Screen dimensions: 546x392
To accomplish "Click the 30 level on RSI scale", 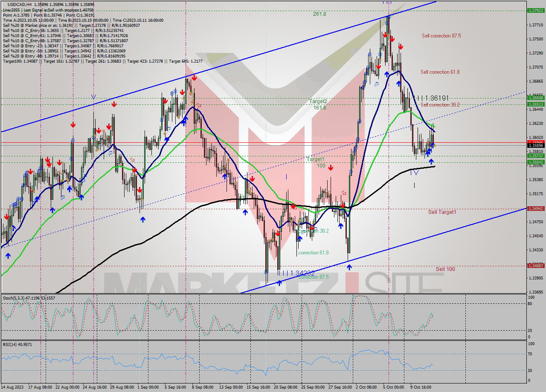I will pyautogui.click(x=530, y=370).
